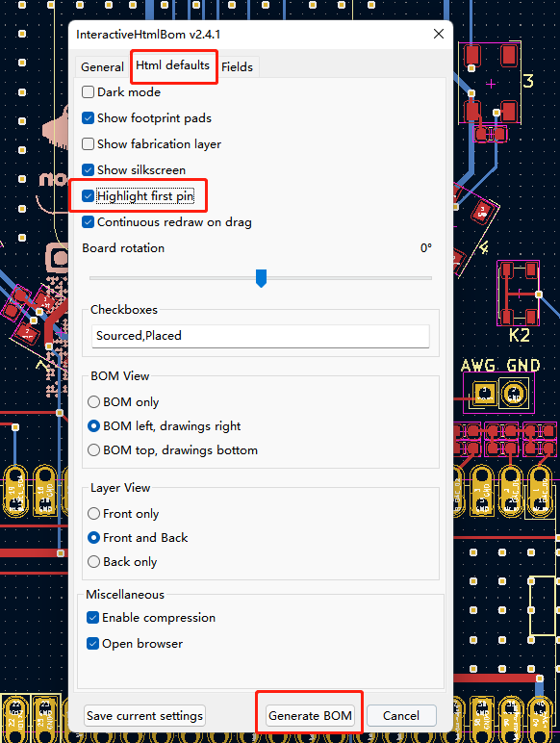Click the Board rotation slider handle
The height and width of the screenshot is (743, 560).
261,278
